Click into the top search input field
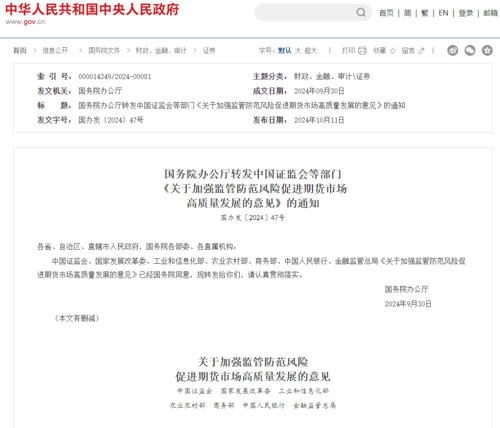The image size is (500, 428). click(305, 13)
